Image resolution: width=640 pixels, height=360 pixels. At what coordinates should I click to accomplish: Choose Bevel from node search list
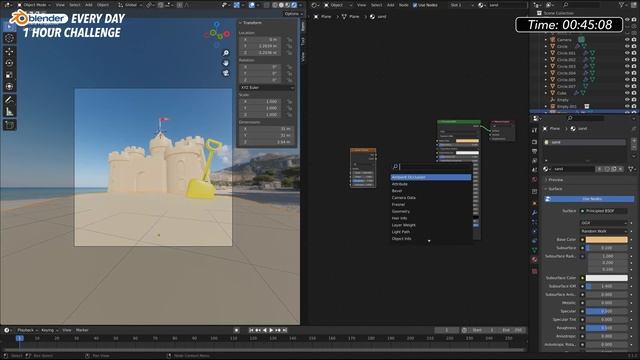coord(431,191)
